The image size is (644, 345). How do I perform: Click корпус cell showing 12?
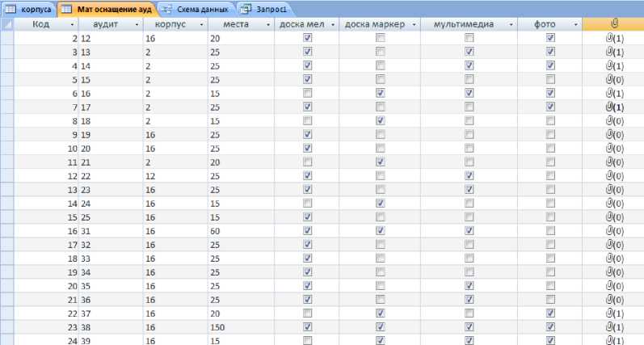pos(176,176)
